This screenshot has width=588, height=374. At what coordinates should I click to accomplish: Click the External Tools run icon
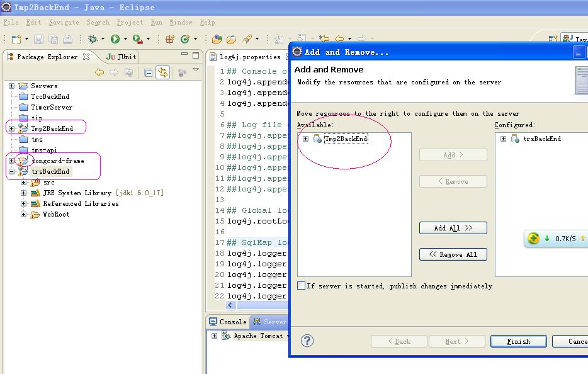tap(137, 39)
